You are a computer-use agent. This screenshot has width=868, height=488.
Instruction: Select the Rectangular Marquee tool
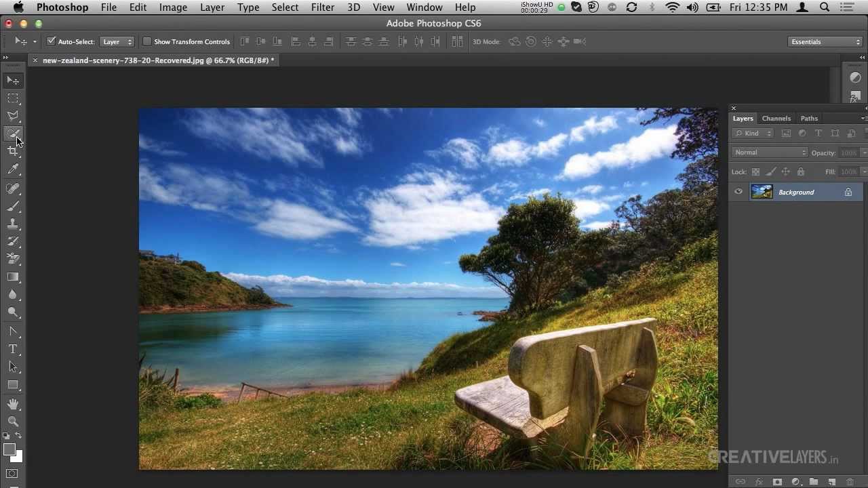coord(13,98)
